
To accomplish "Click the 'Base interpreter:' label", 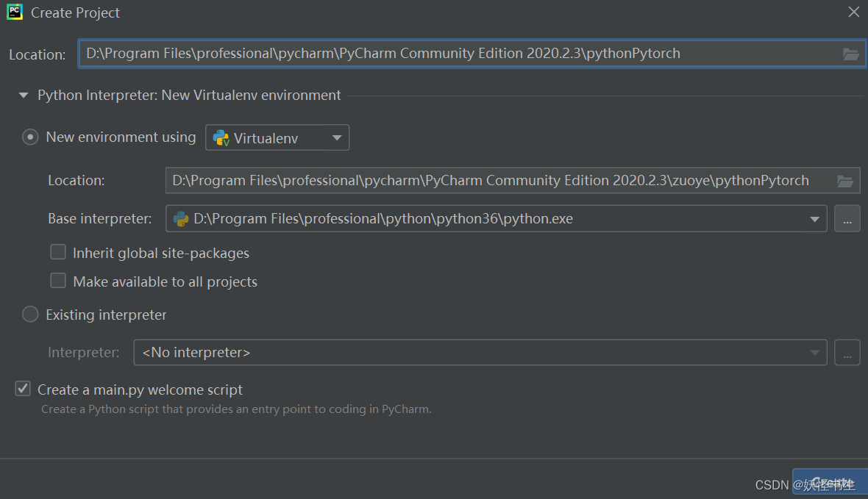I will point(99,218).
